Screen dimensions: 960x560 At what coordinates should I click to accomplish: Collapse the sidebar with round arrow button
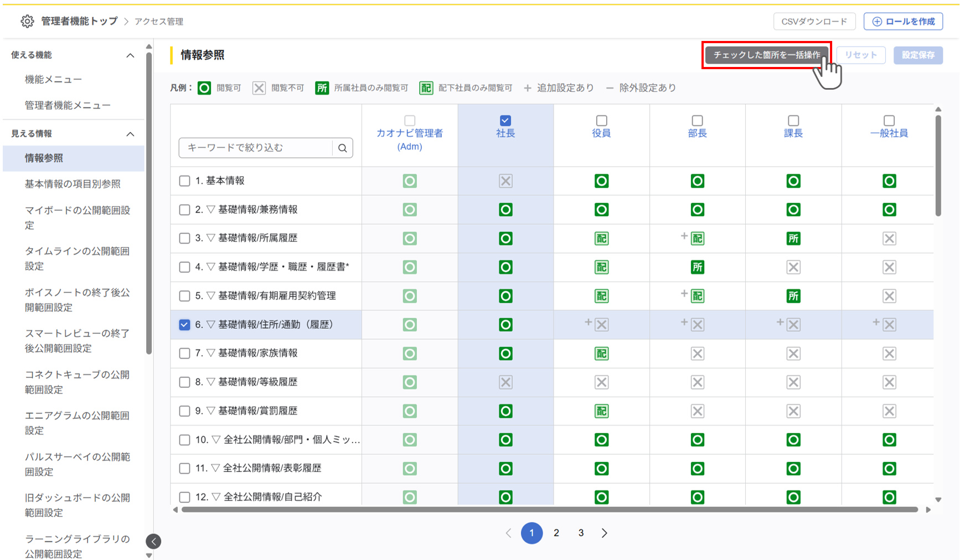tap(154, 541)
